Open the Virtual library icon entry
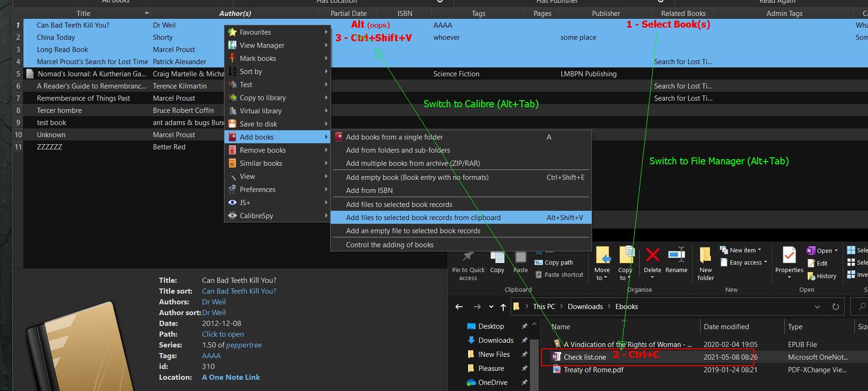868x391 pixels. pos(232,111)
